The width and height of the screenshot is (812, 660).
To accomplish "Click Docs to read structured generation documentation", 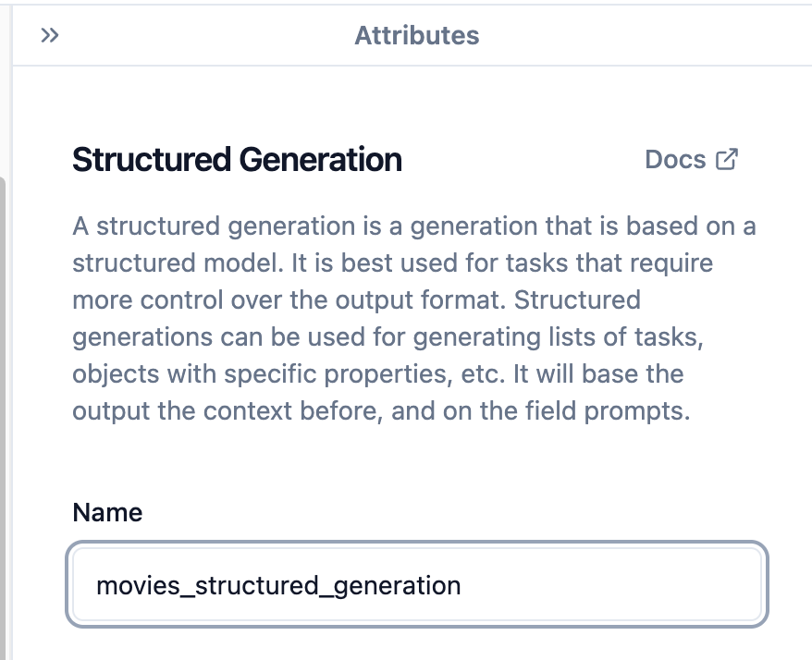I will pos(676,158).
